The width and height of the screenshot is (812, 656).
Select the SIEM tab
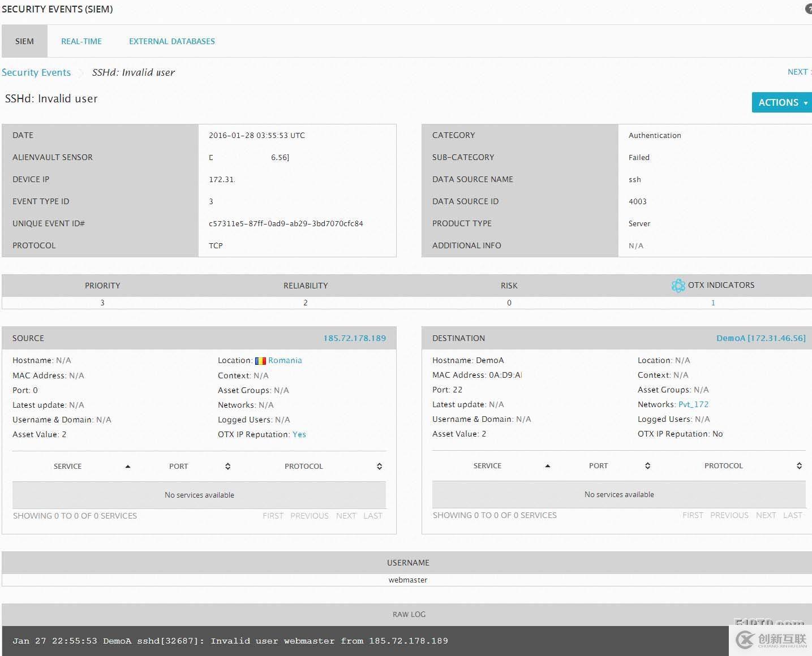point(24,41)
